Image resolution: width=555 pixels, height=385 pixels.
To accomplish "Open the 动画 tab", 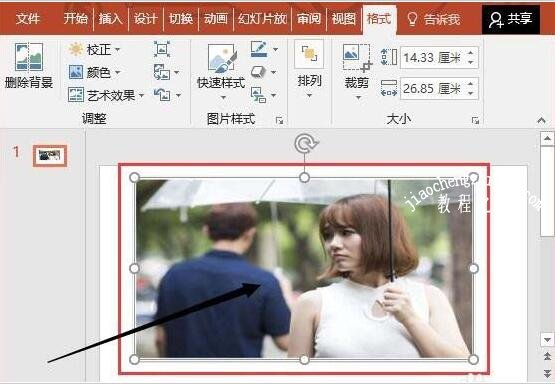I will [216, 18].
